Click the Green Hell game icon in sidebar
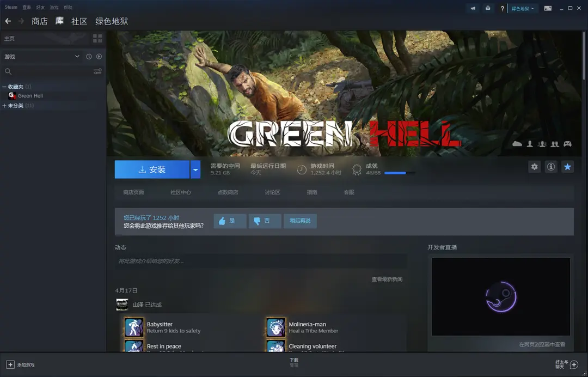588x377 pixels. (x=13, y=96)
